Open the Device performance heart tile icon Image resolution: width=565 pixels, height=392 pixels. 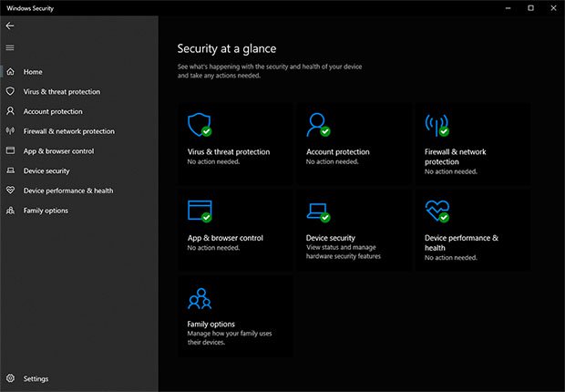tap(437, 211)
